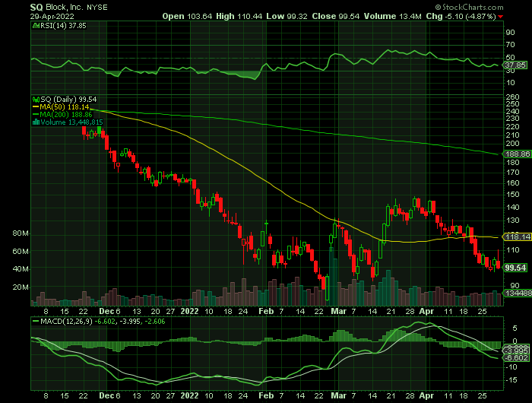Click the RSI(14) 37.85 legend label

(63, 26)
